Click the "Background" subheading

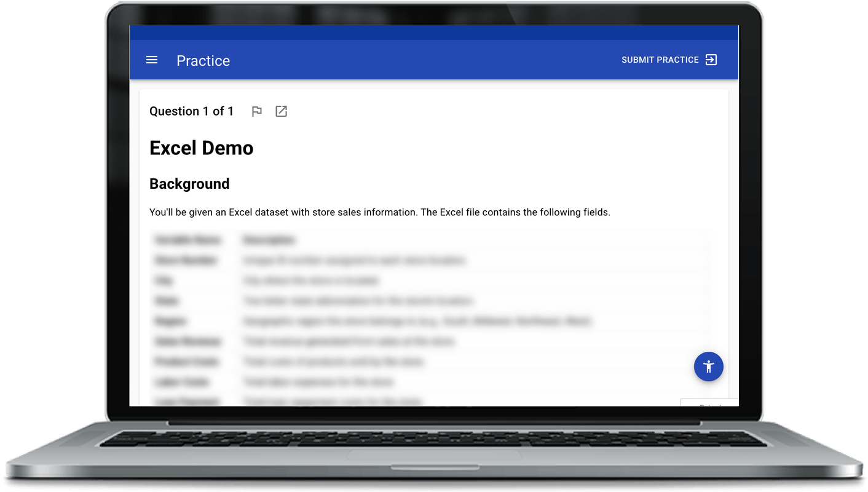(189, 184)
